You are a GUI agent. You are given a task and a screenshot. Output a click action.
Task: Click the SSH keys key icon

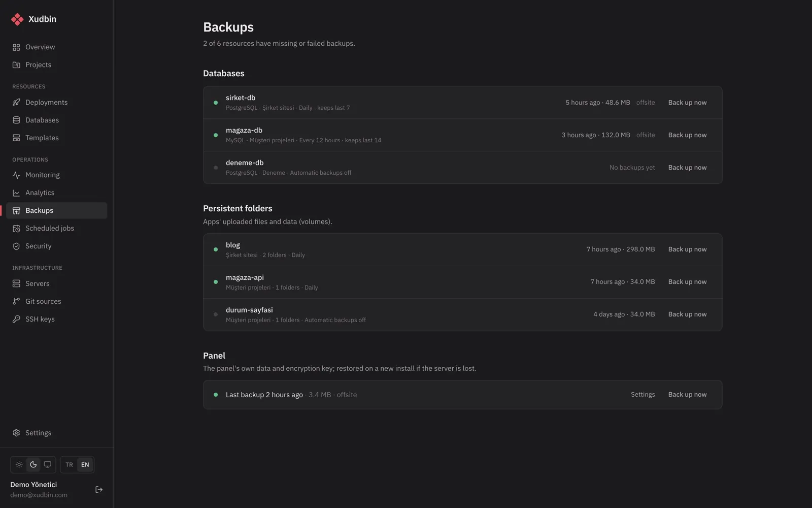point(16,320)
